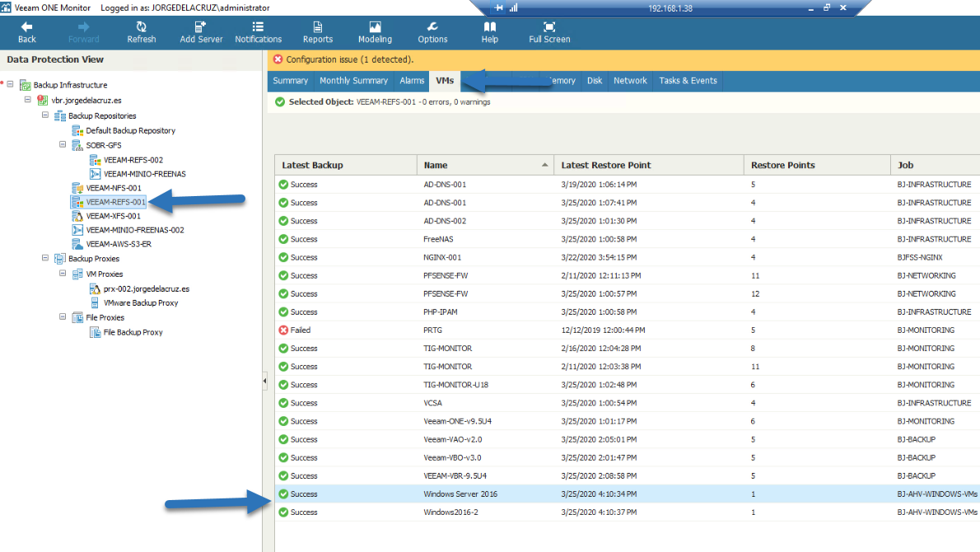Select VEEAM-MINIO-FREENAS extent
This screenshot has width=980, height=552.
tap(144, 174)
